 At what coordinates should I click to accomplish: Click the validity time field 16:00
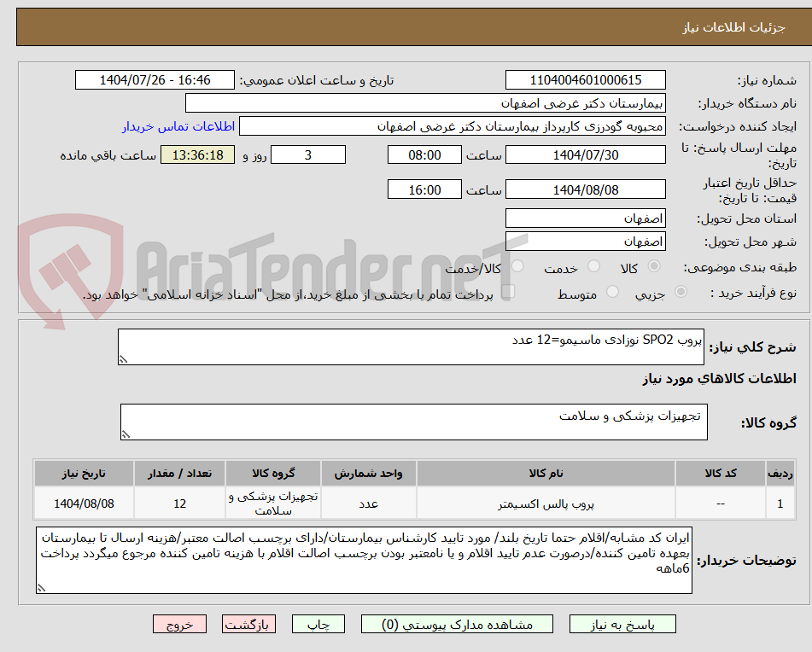(424, 189)
